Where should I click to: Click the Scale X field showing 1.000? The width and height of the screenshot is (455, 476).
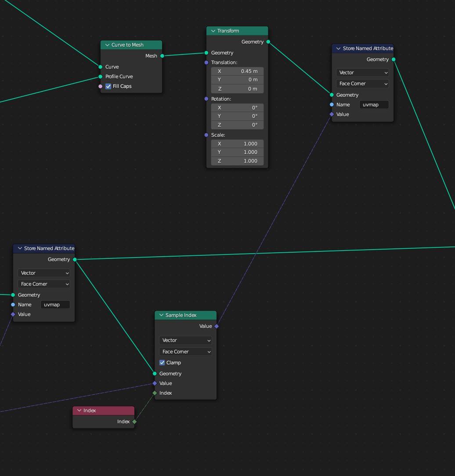pos(237,144)
